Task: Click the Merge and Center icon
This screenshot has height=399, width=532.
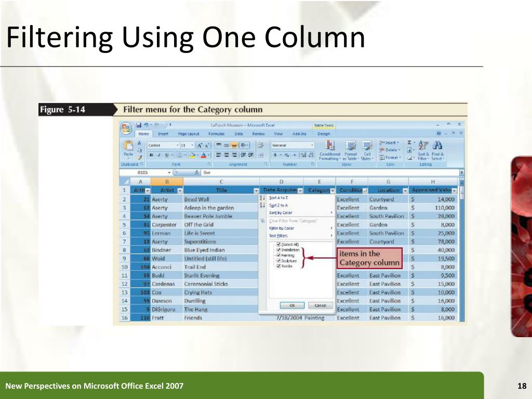Action: [260, 155]
